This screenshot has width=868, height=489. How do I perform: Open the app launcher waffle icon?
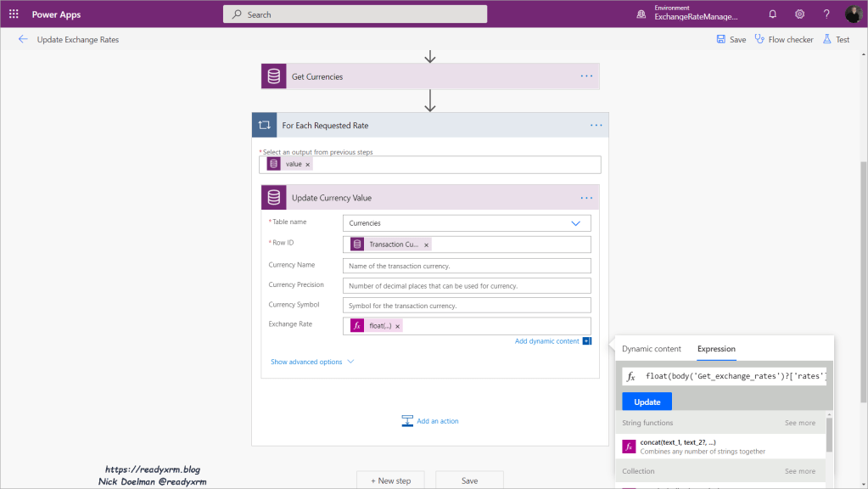pyautogui.click(x=14, y=14)
